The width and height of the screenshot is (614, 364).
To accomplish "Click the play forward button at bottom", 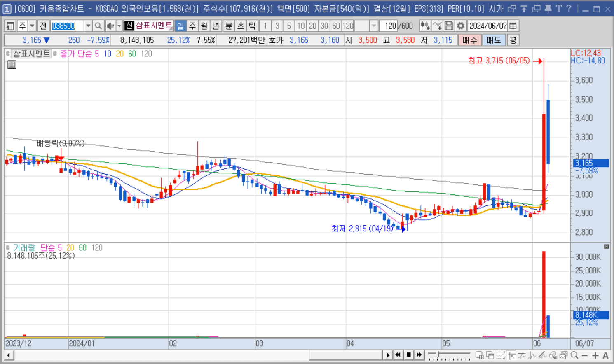I will tap(388, 355).
